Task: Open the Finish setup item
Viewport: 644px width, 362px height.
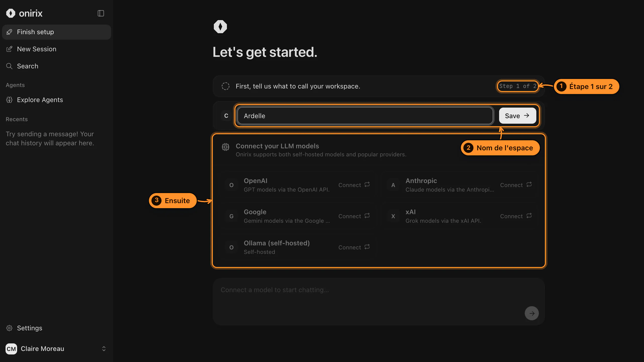Action: click(56, 32)
